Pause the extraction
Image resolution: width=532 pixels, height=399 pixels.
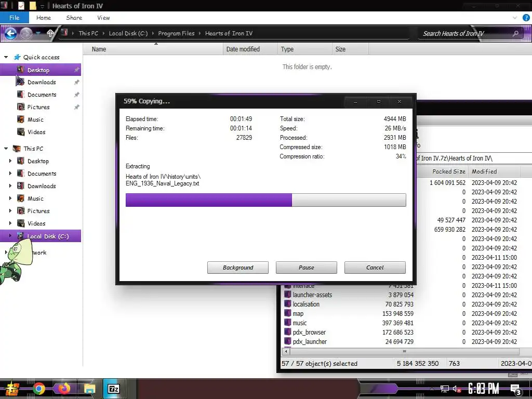click(307, 268)
